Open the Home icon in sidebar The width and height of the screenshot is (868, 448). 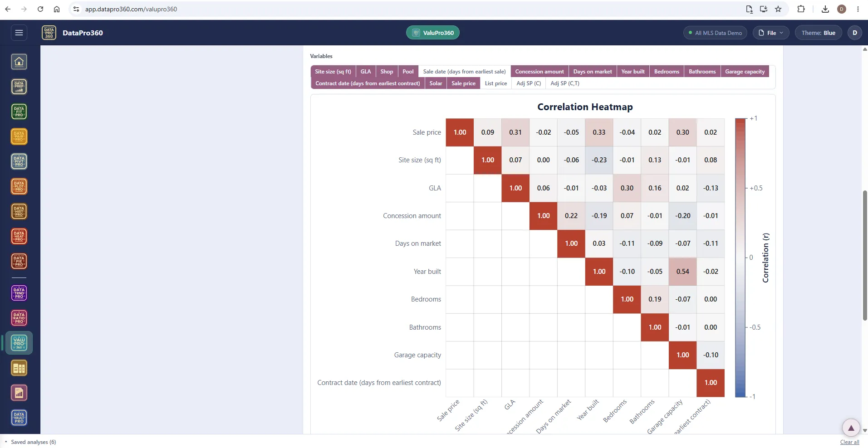[x=19, y=62]
